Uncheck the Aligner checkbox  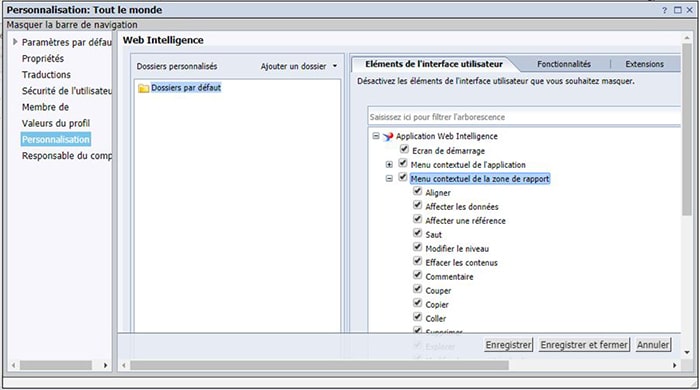(x=417, y=191)
